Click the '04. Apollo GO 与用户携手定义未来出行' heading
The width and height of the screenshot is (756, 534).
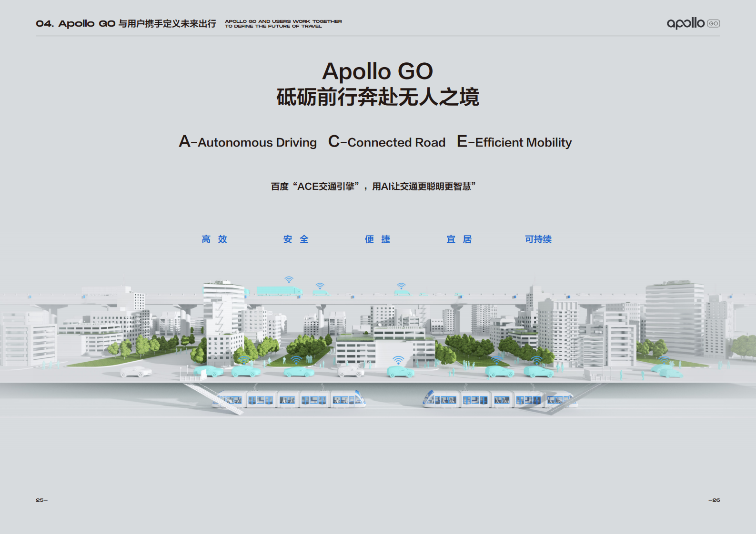(x=126, y=24)
